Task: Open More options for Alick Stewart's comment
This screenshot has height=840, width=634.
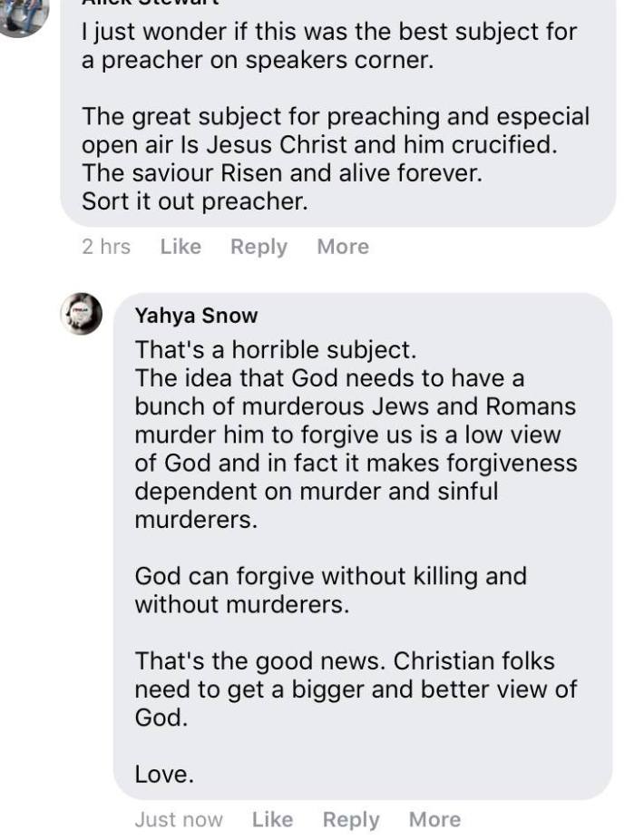Action: point(342,246)
